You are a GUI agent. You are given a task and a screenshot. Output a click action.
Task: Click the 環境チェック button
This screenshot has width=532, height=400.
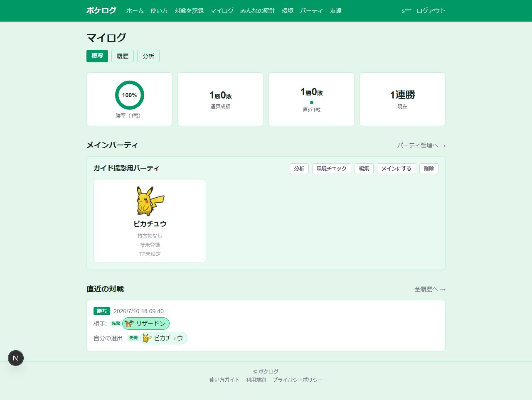tap(332, 169)
